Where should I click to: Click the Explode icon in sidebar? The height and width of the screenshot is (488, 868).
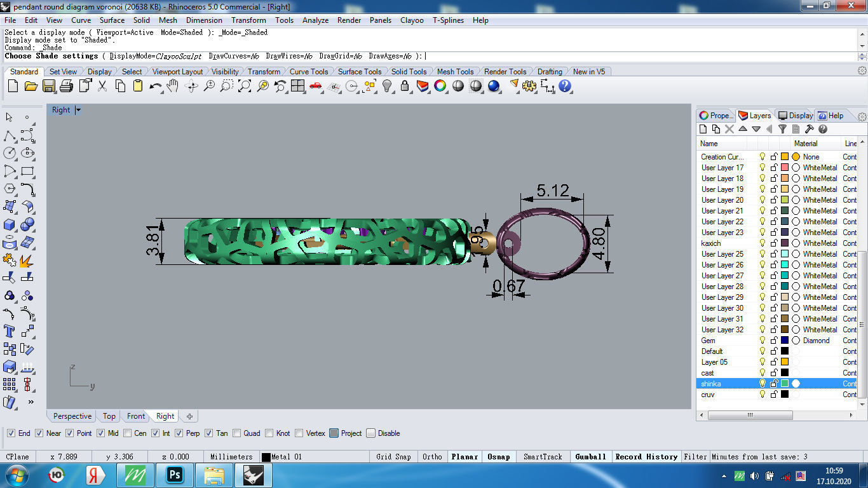[27, 260]
